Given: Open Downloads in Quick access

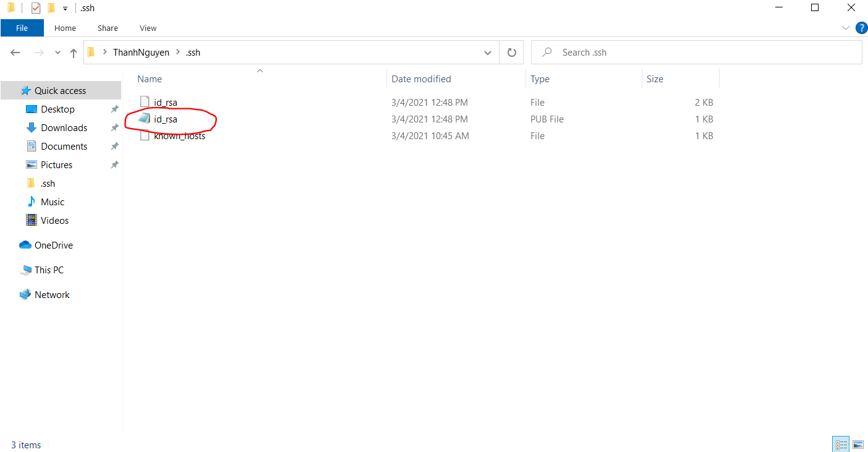Looking at the screenshot, I should (64, 128).
